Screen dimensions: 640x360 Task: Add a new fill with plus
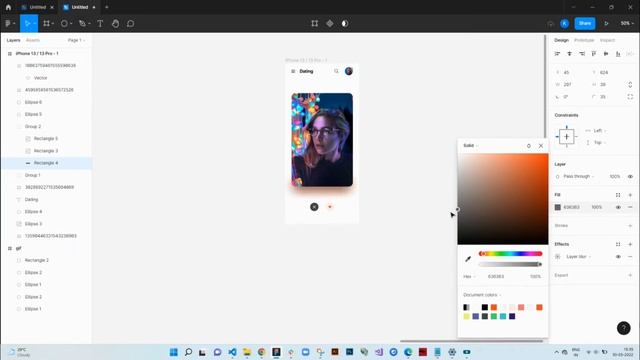(630, 195)
